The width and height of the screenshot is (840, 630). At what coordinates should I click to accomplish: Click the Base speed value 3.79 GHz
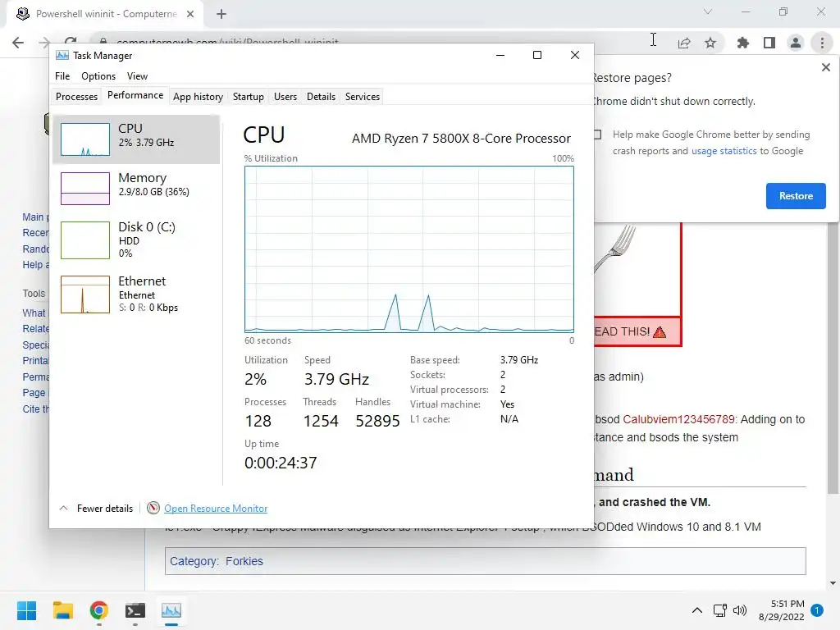click(x=519, y=360)
